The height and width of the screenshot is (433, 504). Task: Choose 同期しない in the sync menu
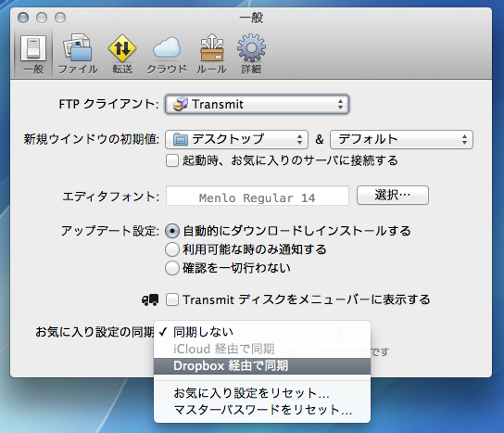(x=262, y=332)
